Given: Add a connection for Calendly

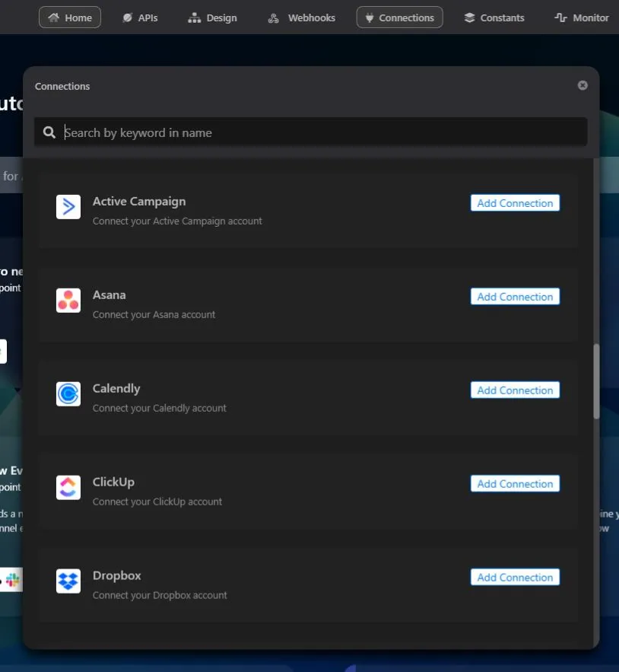Looking at the screenshot, I should pos(515,390).
